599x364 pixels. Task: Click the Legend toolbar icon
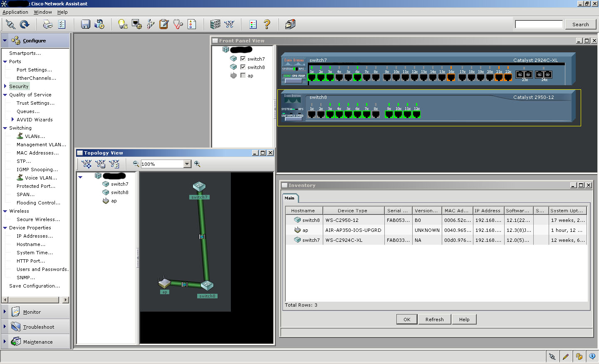[x=253, y=25]
